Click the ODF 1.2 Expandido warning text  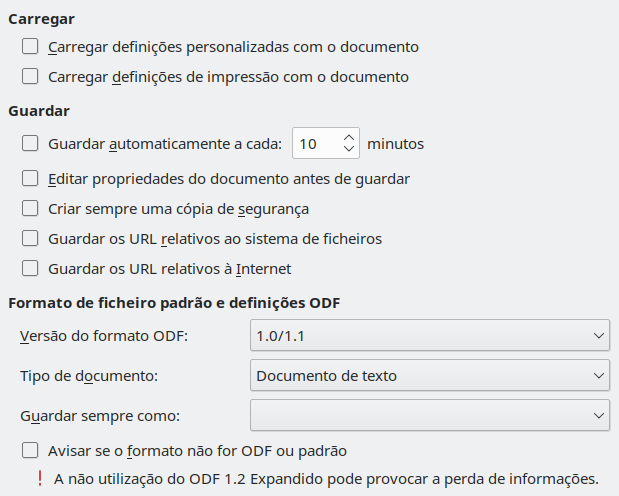[326, 478]
